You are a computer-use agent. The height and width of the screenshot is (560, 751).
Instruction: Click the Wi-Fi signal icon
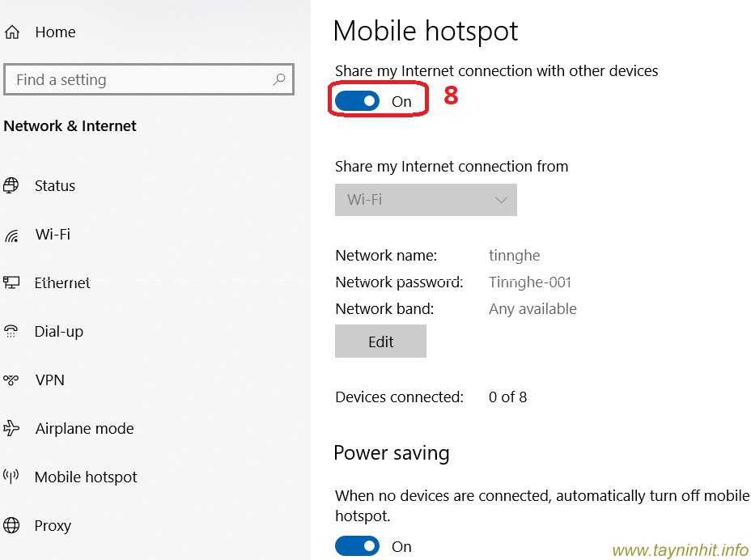pyautogui.click(x=11, y=235)
